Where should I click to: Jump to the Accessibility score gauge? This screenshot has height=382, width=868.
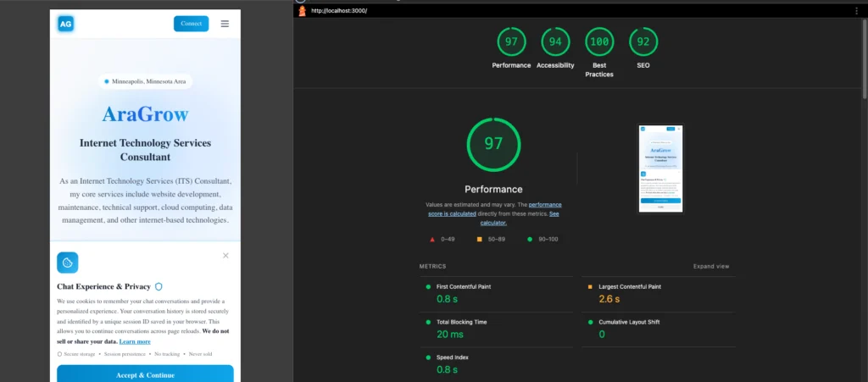tap(555, 42)
